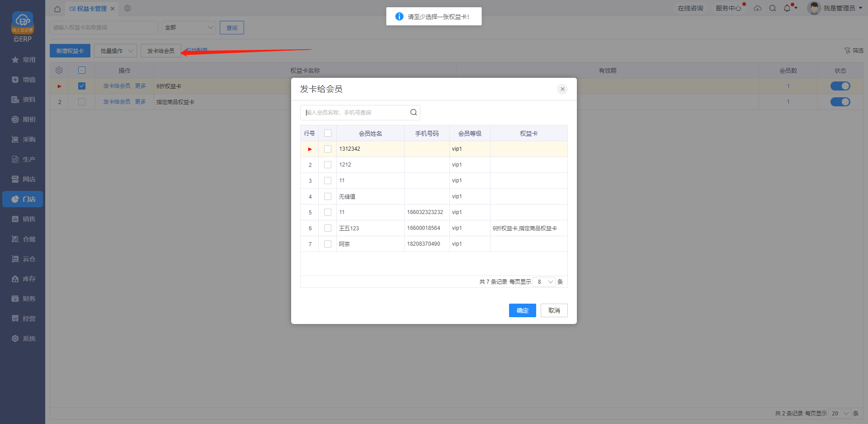Viewport: 868px width, 424px height.
Task: Expand the 批量操作 dropdown
Action: click(116, 51)
